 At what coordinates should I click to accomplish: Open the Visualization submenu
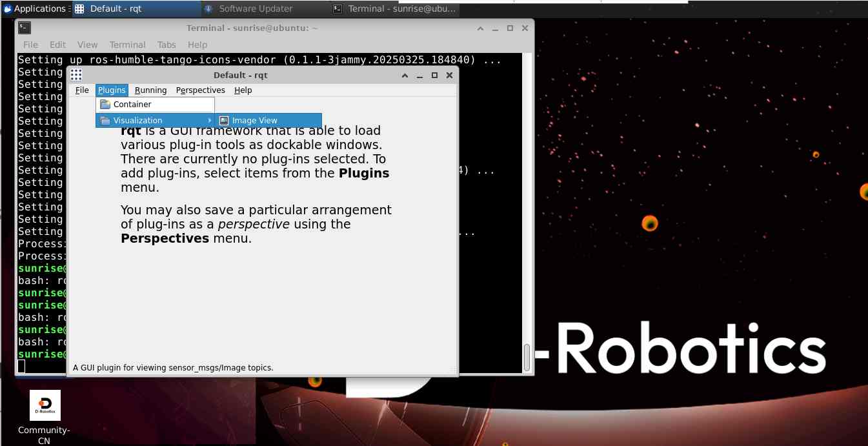[x=155, y=121]
